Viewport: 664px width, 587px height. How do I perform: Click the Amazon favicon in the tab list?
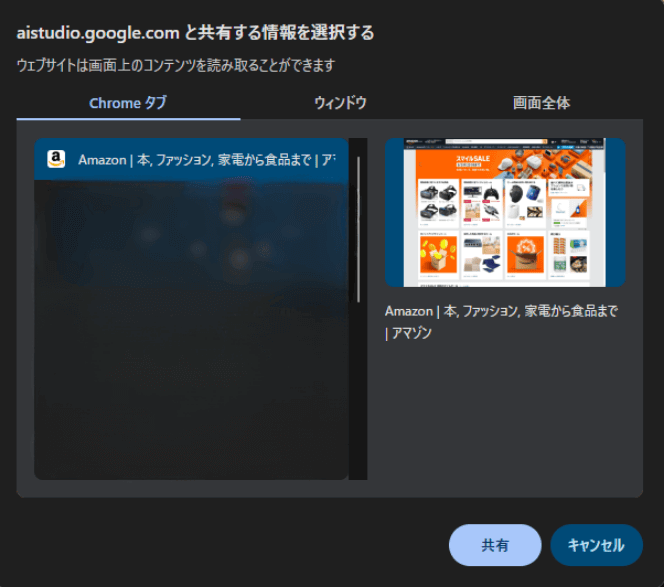(x=56, y=160)
